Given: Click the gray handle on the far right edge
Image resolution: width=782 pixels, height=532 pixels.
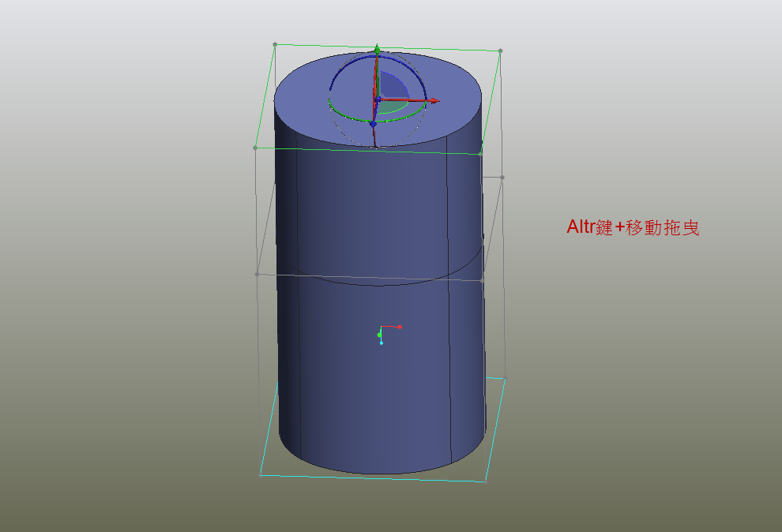Looking at the screenshot, I should (502, 177).
